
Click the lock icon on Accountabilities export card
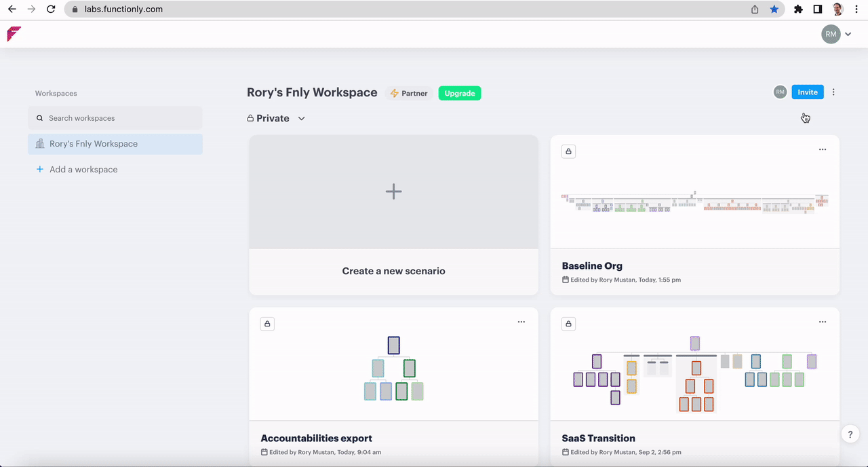pos(267,324)
